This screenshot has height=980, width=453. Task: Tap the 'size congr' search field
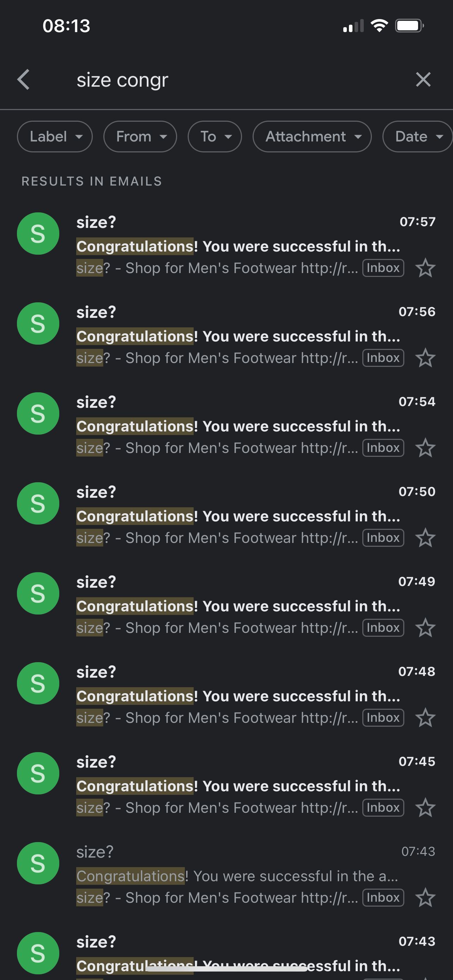[228, 80]
